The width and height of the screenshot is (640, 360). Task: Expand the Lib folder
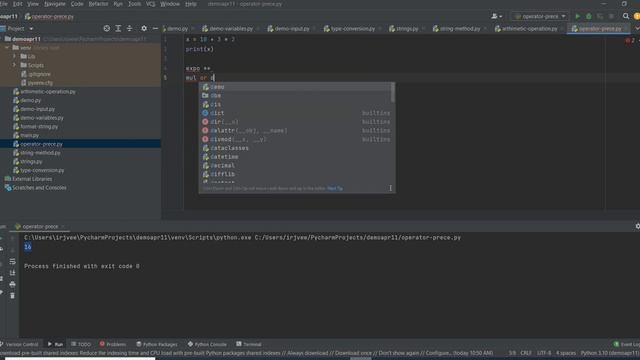15,56
